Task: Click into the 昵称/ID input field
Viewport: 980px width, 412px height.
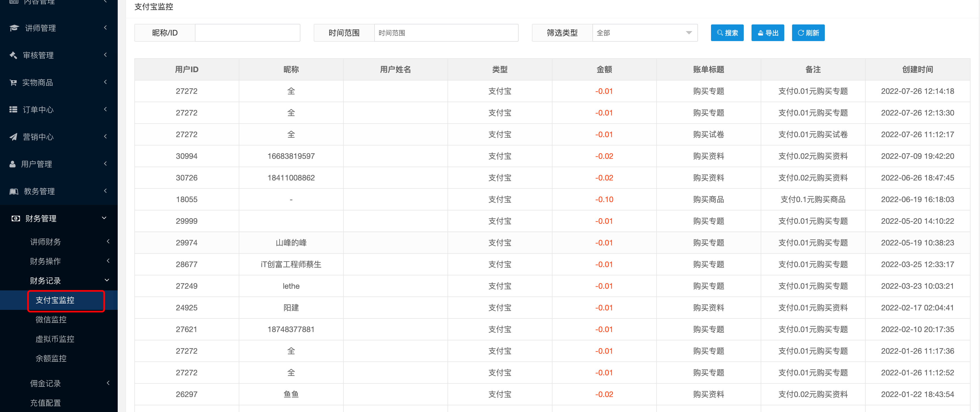Action: (247, 33)
